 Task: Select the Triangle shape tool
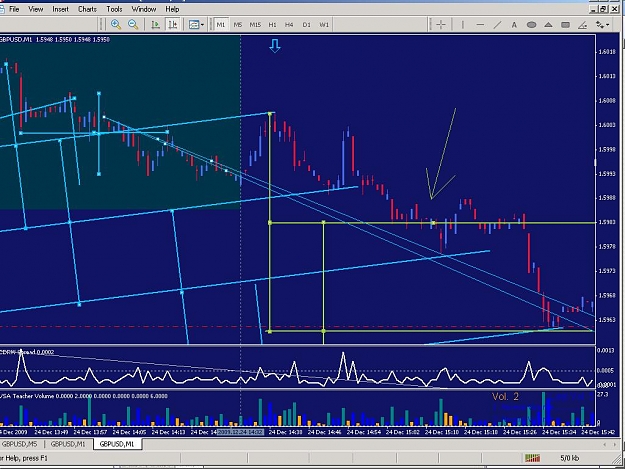(548, 25)
